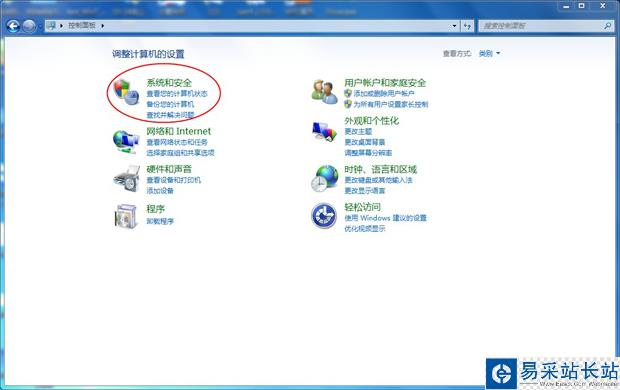Open the 系统和安全 shield icon
The height and width of the screenshot is (390, 620).
pos(126,92)
